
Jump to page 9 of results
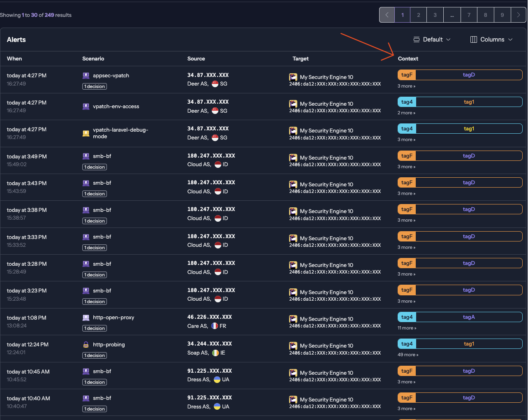pos(502,15)
